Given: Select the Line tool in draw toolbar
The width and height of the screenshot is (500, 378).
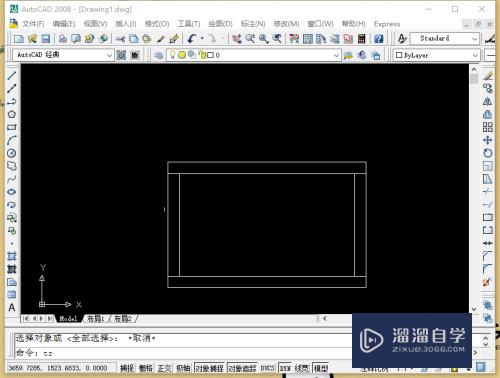Looking at the screenshot, I should pyautogui.click(x=12, y=75).
